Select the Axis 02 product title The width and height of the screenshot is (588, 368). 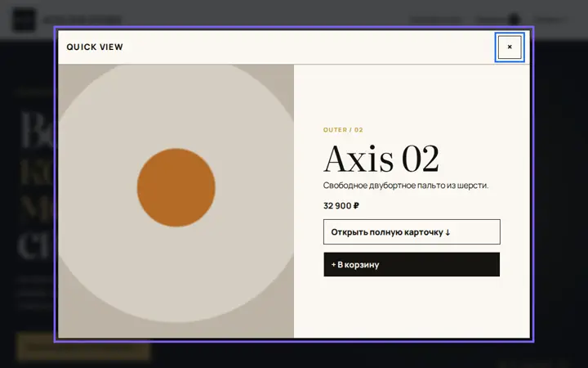381,159
